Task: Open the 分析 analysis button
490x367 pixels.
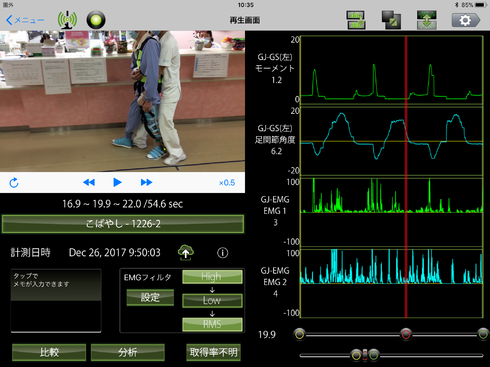Action: 128,352
